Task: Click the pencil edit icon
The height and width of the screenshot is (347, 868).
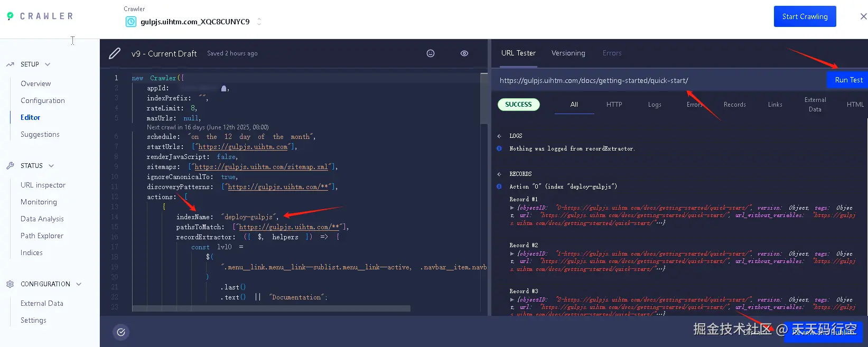Action: pyautogui.click(x=115, y=53)
